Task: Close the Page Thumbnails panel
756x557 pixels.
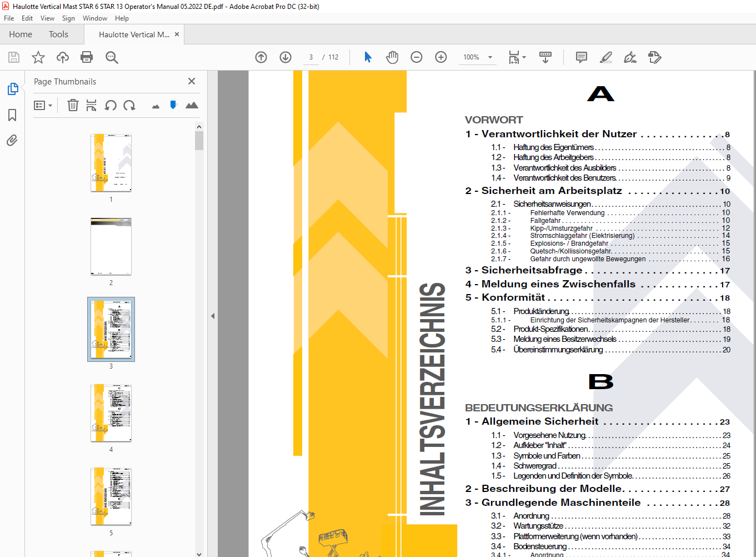Action: click(192, 81)
